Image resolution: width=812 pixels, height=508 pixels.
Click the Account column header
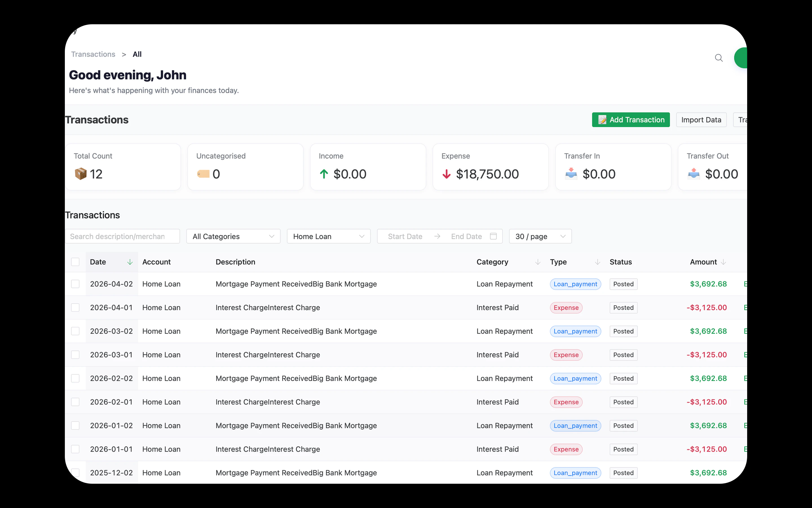coord(156,262)
